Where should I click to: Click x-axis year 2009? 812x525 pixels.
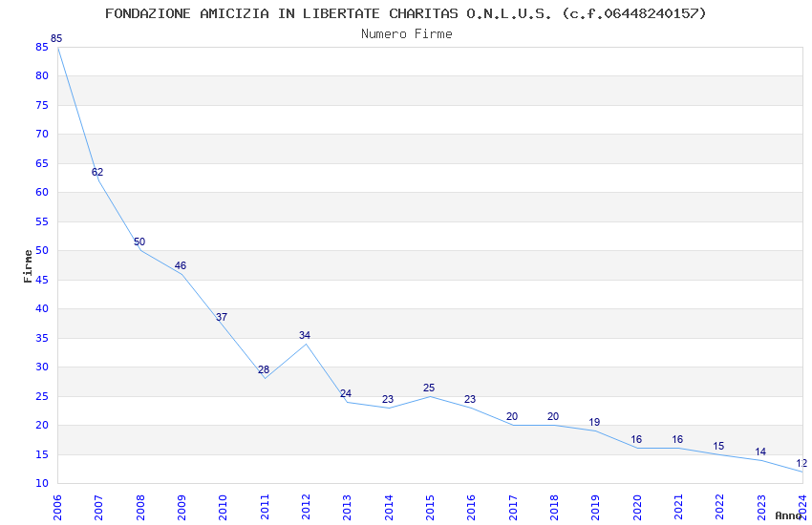click(x=182, y=507)
